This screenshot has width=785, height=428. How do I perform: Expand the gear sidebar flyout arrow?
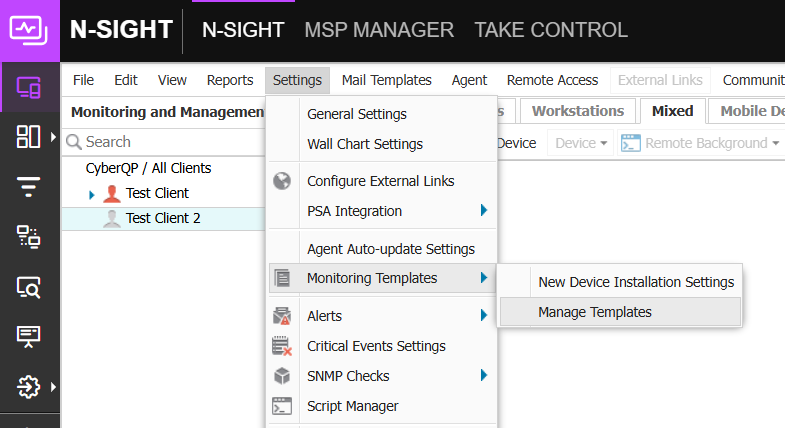[x=53, y=387]
